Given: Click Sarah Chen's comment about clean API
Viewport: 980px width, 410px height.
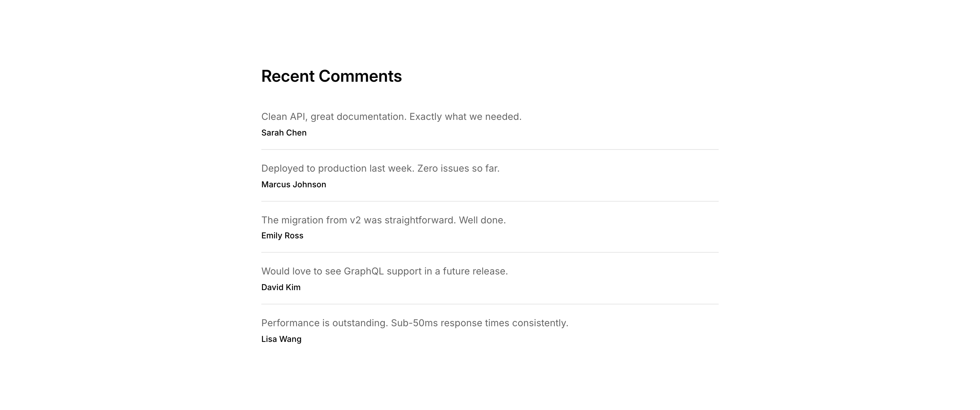Looking at the screenshot, I should point(391,116).
